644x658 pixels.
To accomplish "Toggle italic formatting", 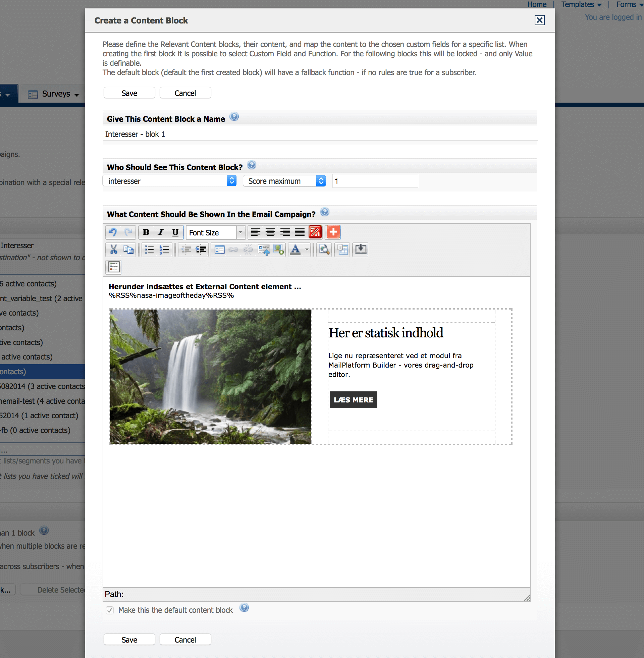I will pos(161,232).
